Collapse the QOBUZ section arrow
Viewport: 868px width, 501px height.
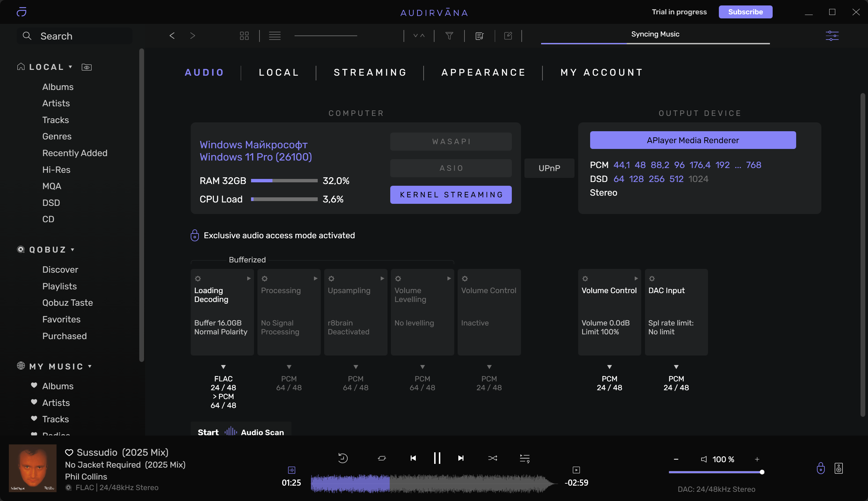click(x=73, y=250)
